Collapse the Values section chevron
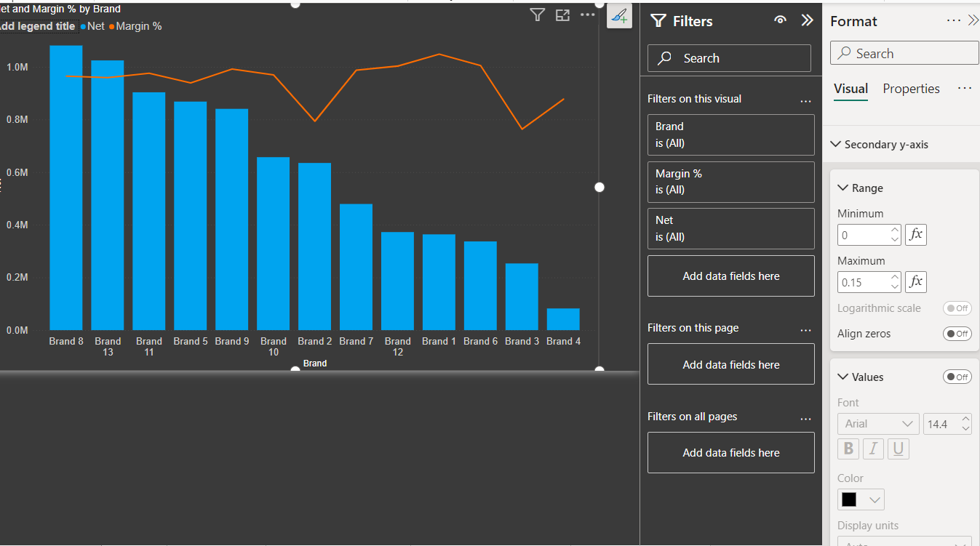Image resolution: width=980 pixels, height=546 pixels. (x=843, y=377)
